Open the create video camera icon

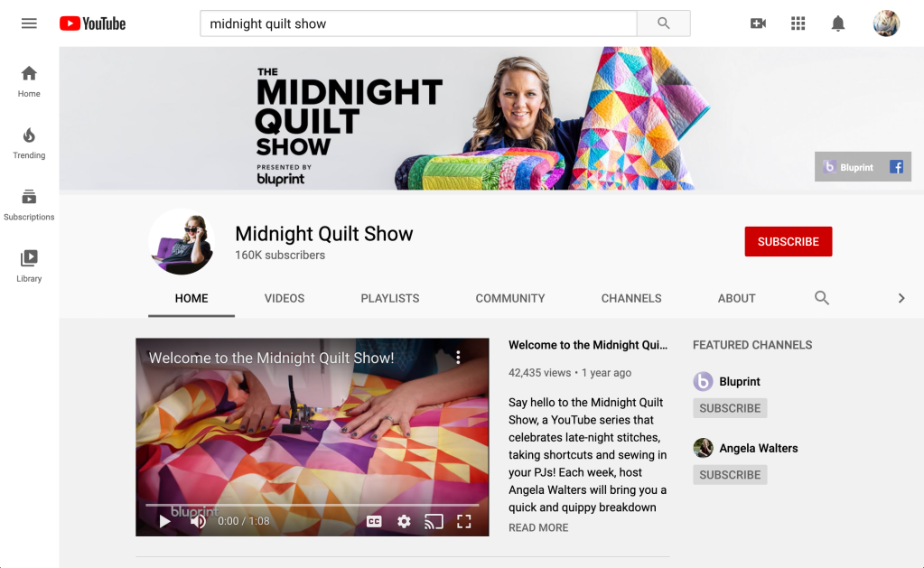click(758, 23)
